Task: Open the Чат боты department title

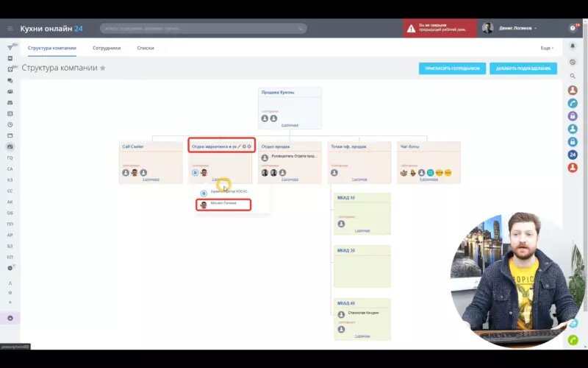Action: click(409, 146)
